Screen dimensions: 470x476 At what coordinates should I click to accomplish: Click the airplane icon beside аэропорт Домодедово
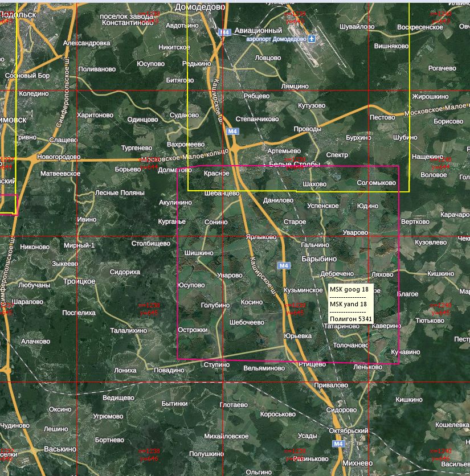click(x=312, y=39)
